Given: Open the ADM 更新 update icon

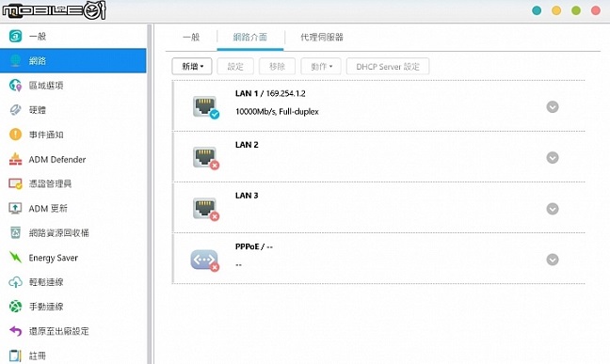Looking at the screenshot, I should [x=16, y=209].
